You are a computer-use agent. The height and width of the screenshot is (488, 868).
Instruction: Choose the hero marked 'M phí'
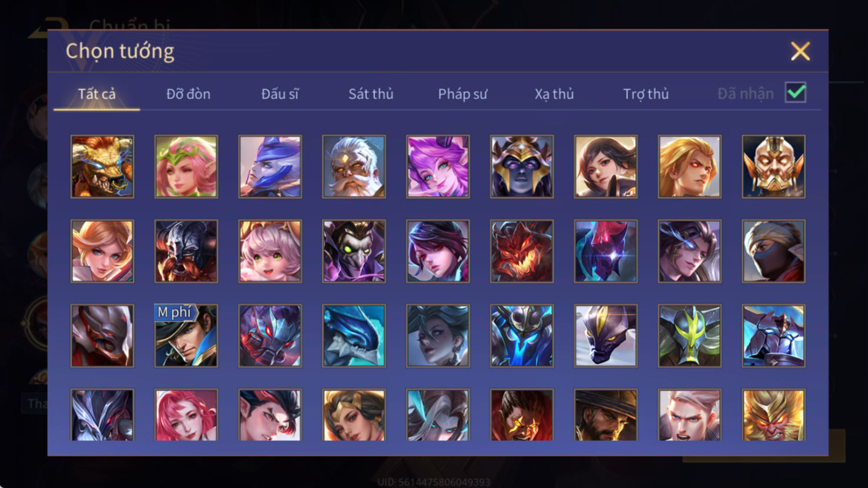point(186,336)
